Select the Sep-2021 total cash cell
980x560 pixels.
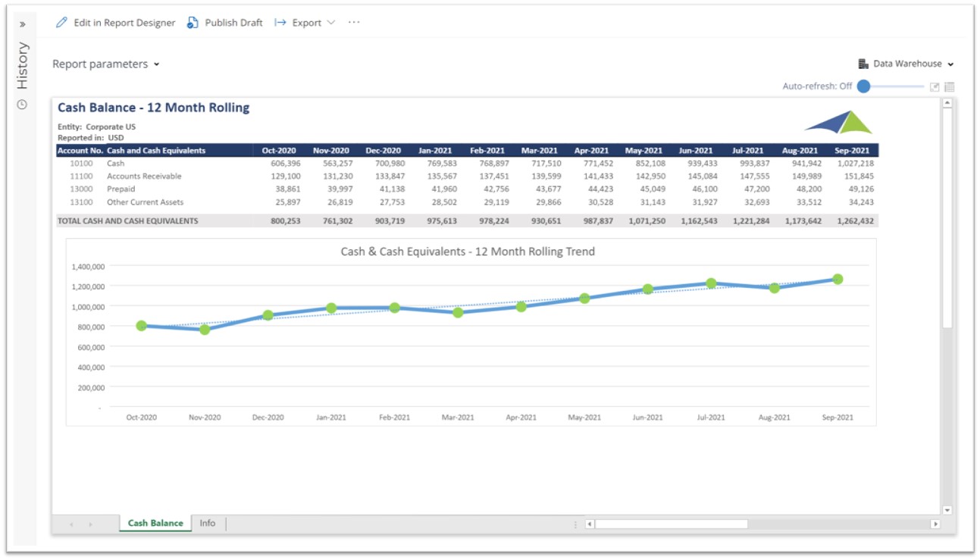[x=856, y=221]
